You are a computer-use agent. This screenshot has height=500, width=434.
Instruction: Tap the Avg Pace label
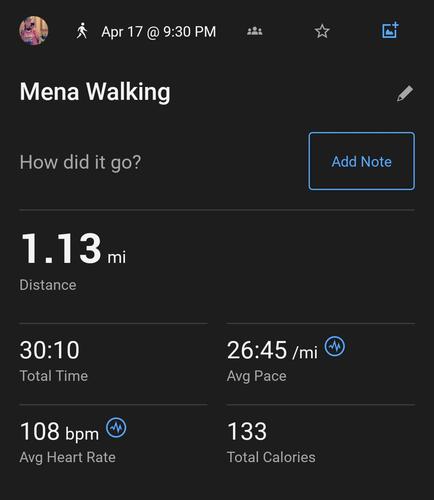point(257,376)
